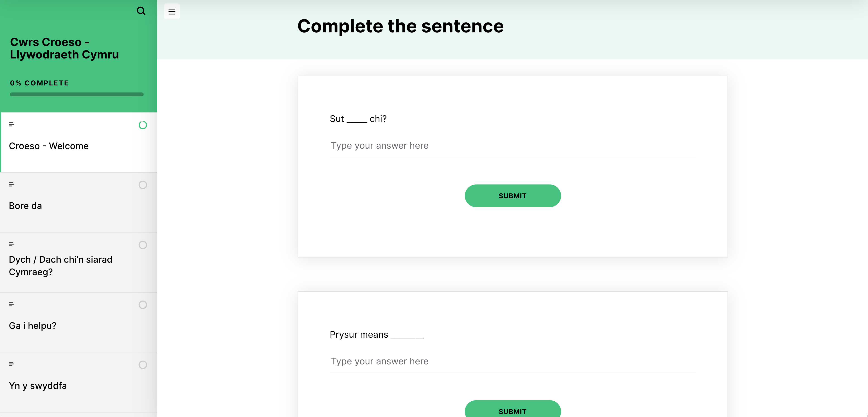Open the Bore da lesson
868x417 pixels.
(x=25, y=206)
